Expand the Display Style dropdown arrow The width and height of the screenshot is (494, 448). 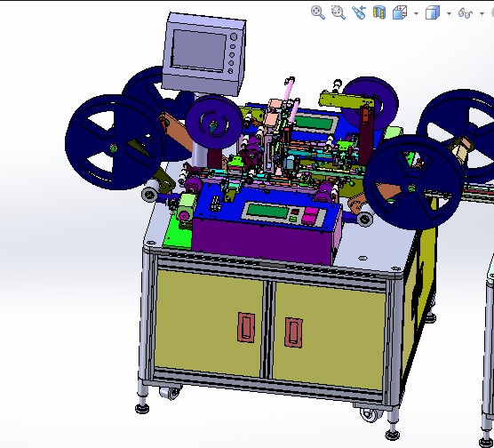pyautogui.click(x=449, y=13)
